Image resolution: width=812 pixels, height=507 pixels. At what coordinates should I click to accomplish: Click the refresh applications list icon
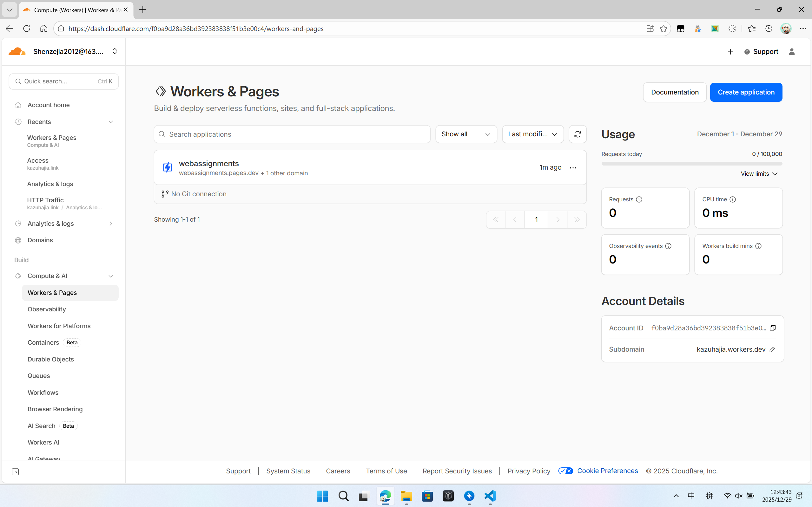click(x=578, y=134)
